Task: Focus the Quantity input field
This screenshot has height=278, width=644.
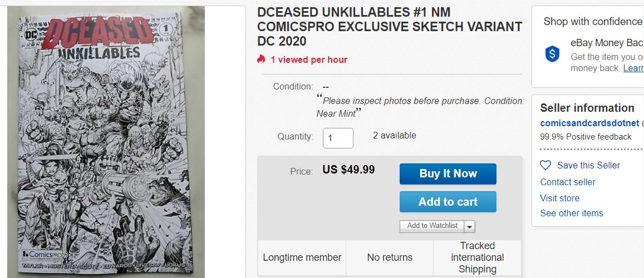Action: click(338, 138)
